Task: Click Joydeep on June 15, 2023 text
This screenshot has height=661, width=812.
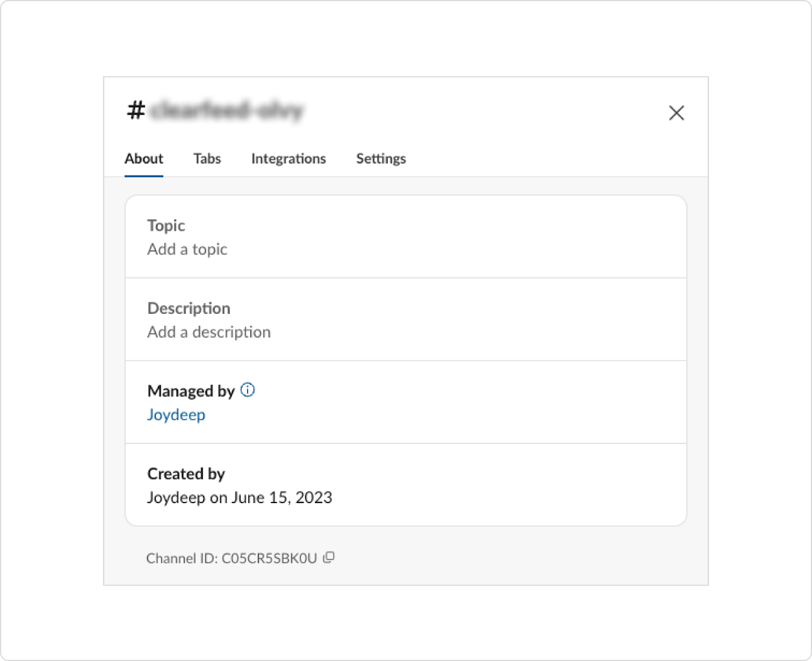Action: 240,497
